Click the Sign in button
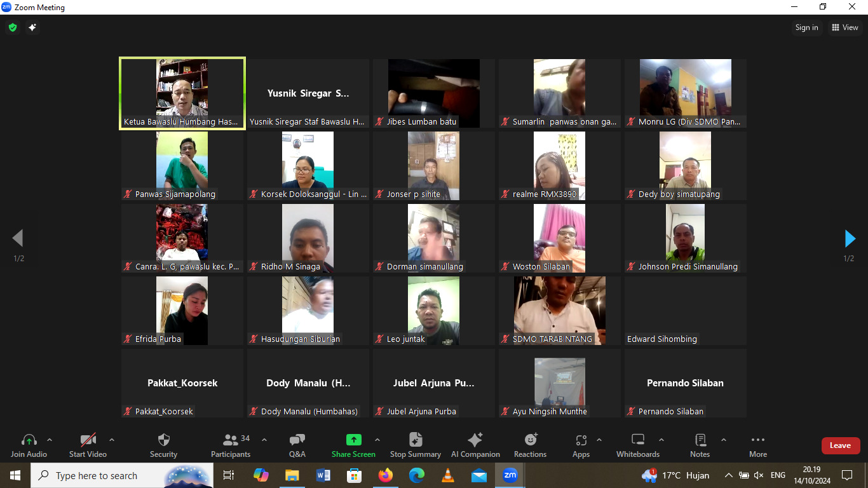Viewport: 868px width, 488px height. 807,27
